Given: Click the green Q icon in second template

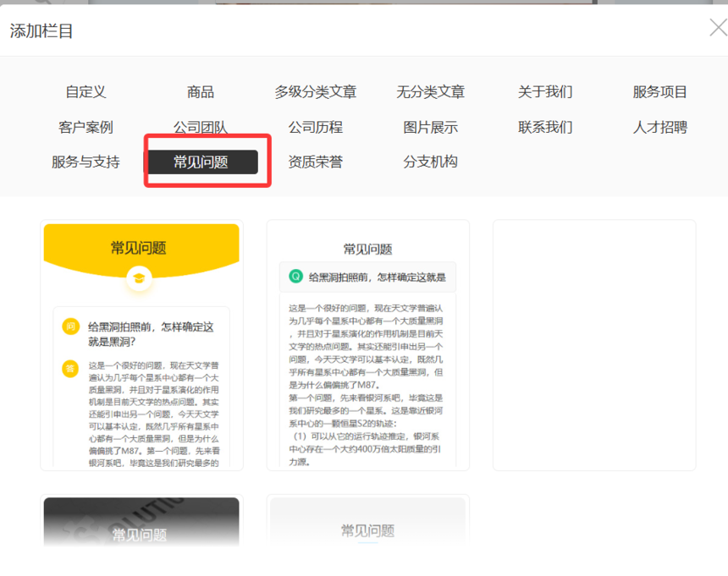Looking at the screenshot, I should (x=295, y=277).
